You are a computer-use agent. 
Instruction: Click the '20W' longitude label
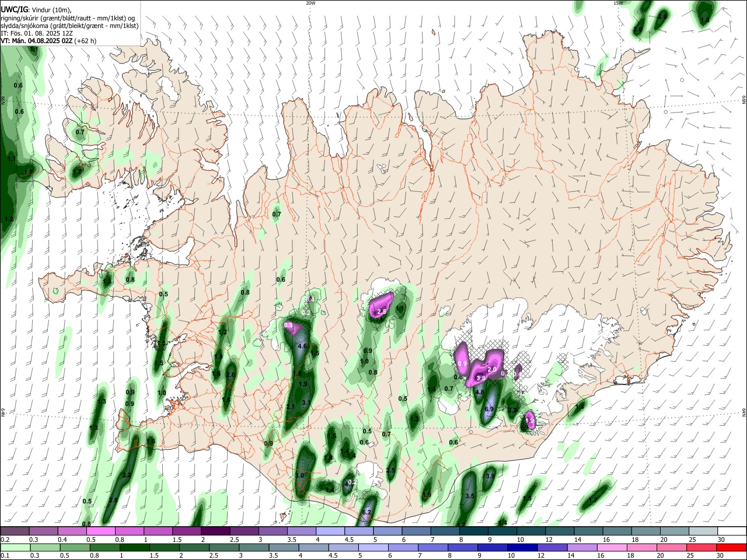(x=311, y=3)
